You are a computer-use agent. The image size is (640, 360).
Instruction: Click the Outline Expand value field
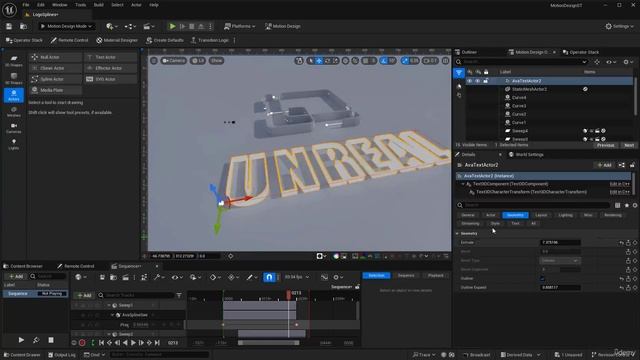pos(560,287)
